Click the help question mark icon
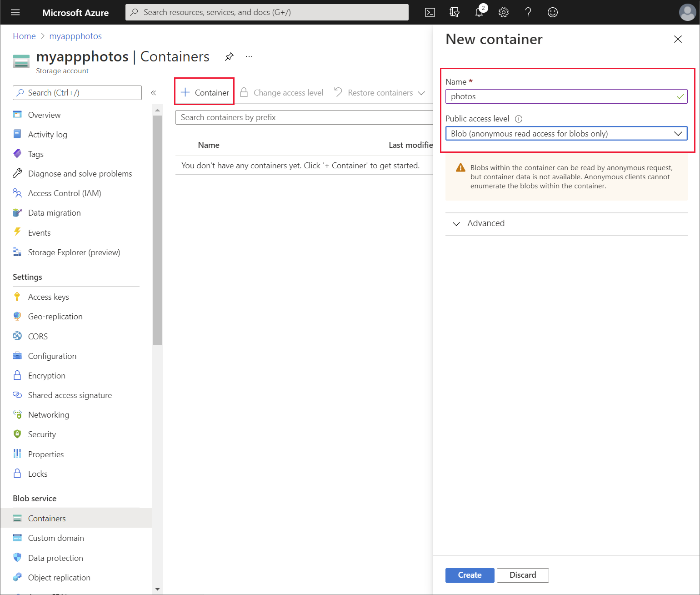This screenshot has width=700, height=595. coord(528,12)
